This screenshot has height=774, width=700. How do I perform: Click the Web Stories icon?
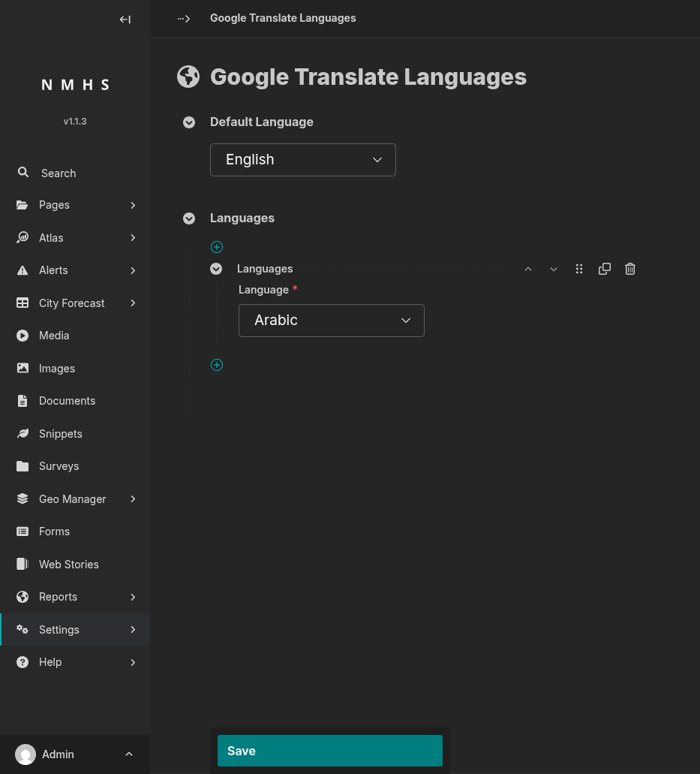(x=23, y=564)
